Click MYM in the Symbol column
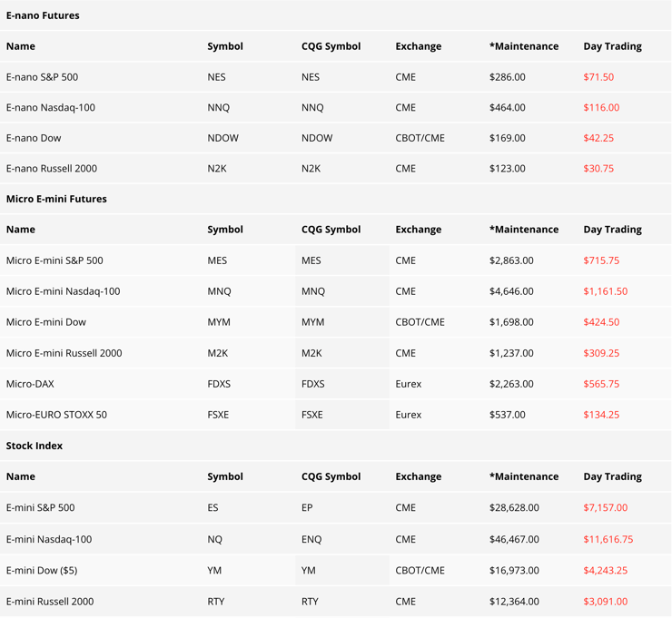The width and height of the screenshot is (672, 618). pos(219,322)
